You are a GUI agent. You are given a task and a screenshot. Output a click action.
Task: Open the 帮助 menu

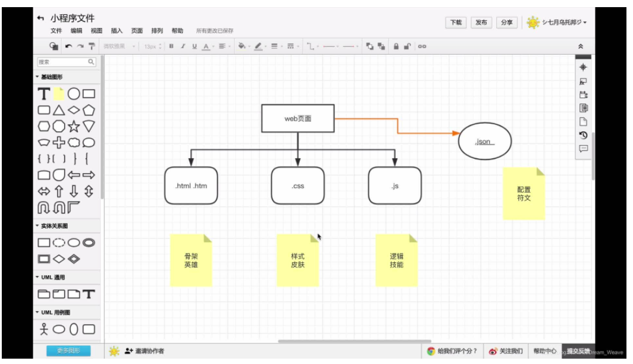tap(177, 31)
